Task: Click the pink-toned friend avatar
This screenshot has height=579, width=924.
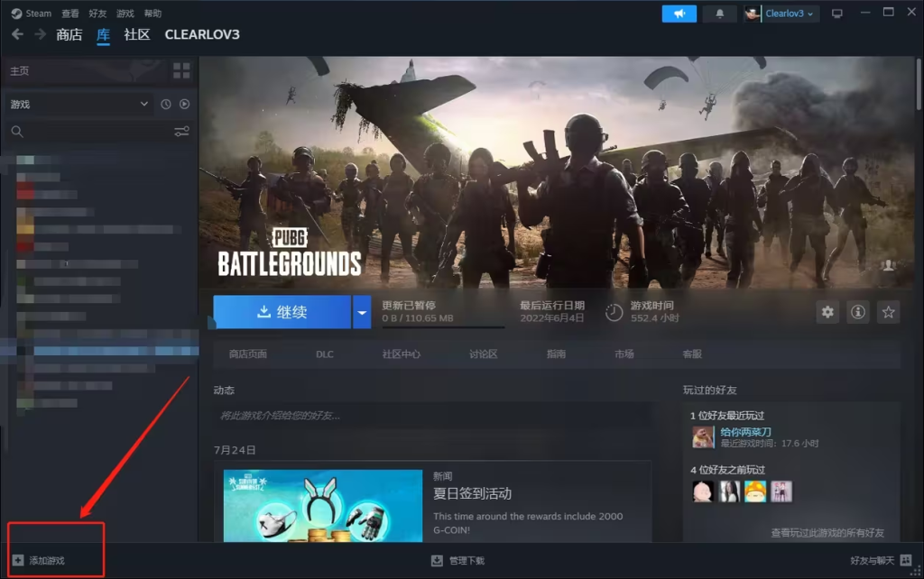Action: tap(781, 492)
